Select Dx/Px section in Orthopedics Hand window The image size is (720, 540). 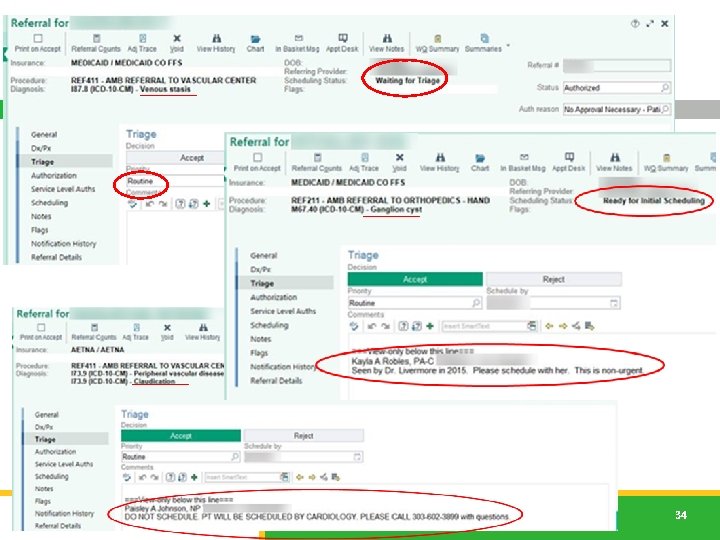coord(260,269)
